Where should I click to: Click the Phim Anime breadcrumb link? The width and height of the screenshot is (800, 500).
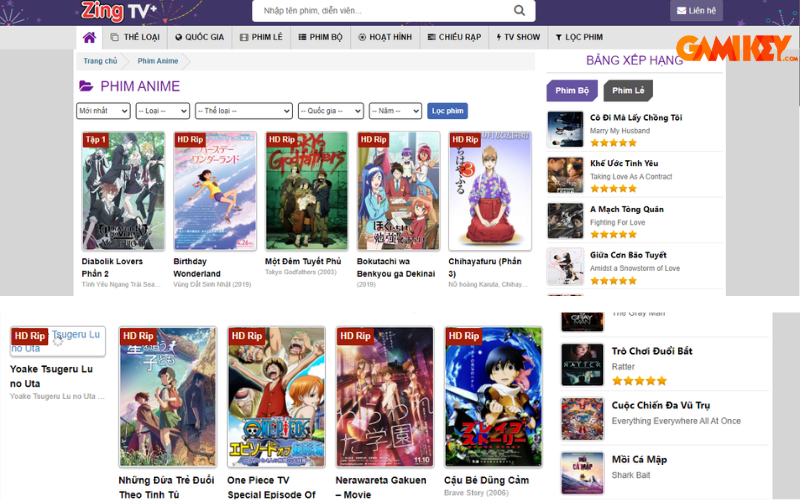[x=158, y=61]
